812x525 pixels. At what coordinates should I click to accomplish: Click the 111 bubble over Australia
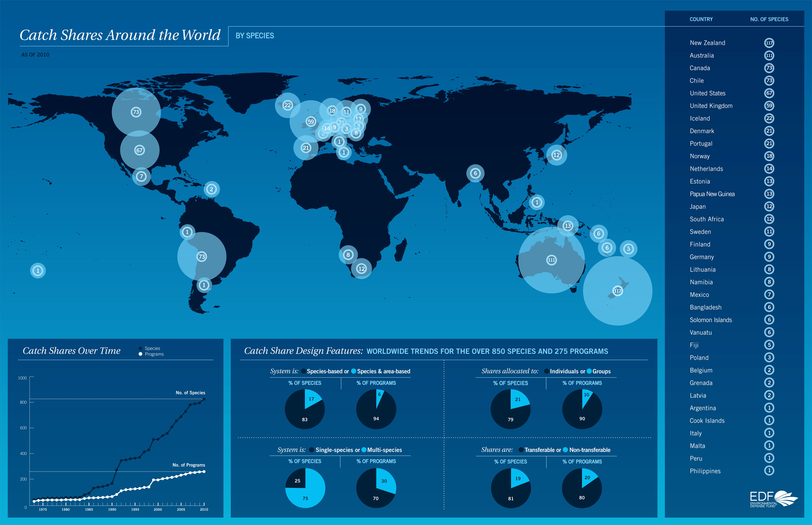point(551,260)
